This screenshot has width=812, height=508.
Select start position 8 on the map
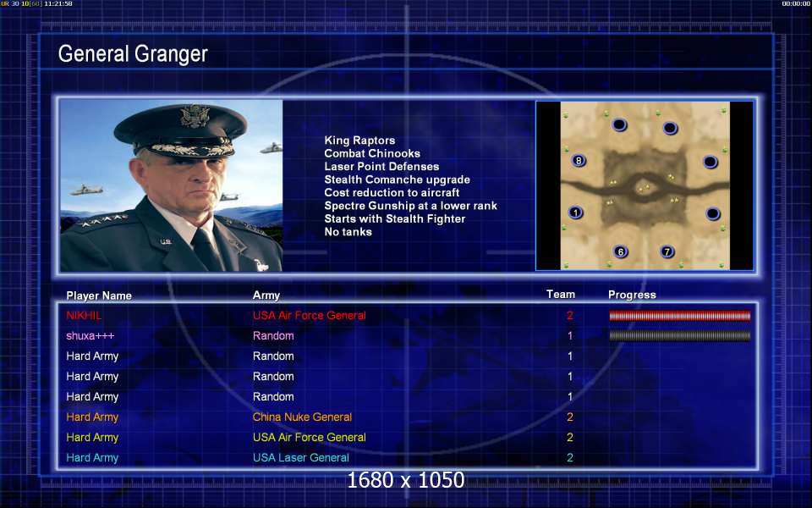click(579, 161)
